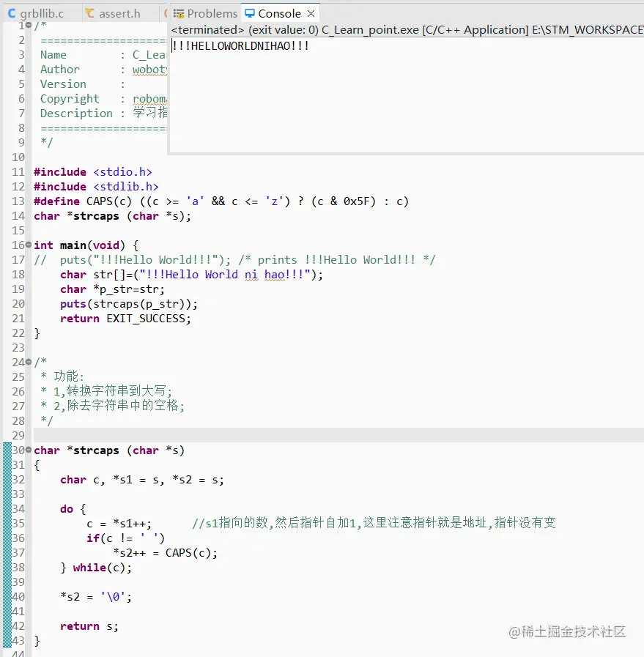Click the strcaps prototype on line 14
644x657 pixels.
tap(112, 216)
